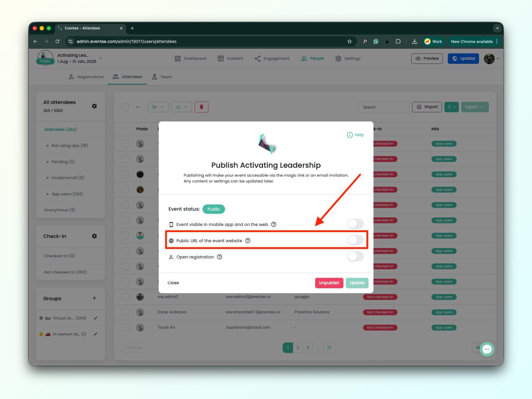Switch to the Attendees tab

click(x=127, y=77)
